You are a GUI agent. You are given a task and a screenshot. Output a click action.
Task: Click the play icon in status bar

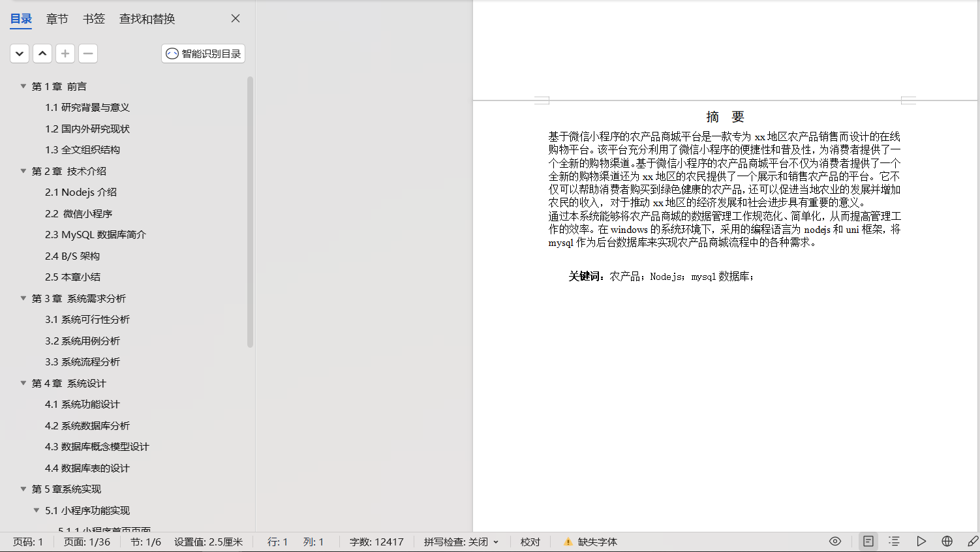click(x=921, y=542)
